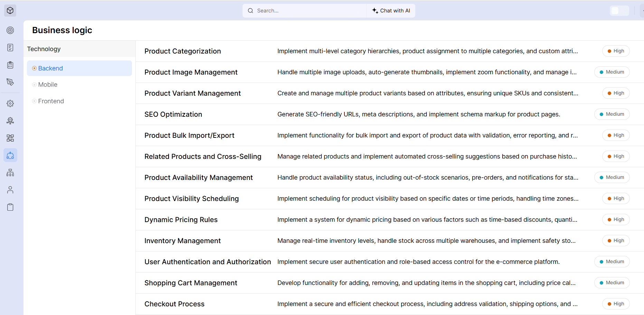Click the Search input field
Viewport: 644px width, 315px height.
[x=305, y=11]
